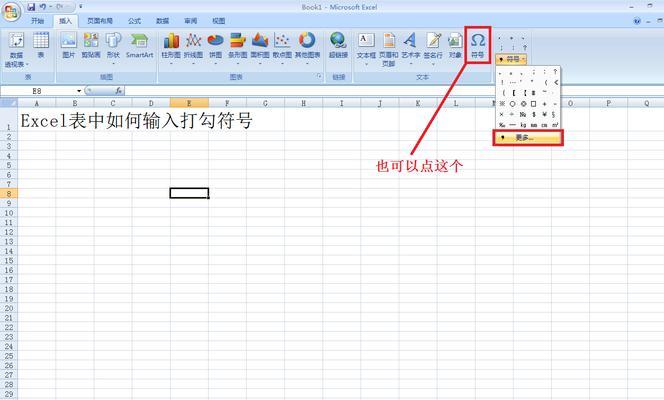The image size is (664, 400).
Task: Insert a Line chart (折线图)
Action: (x=193, y=49)
